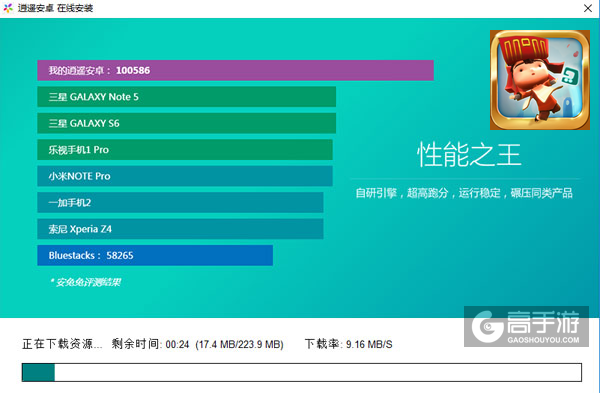
Task: Select the 我的逍遥安卓: 100586 score bar
Action: pos(235,70)
